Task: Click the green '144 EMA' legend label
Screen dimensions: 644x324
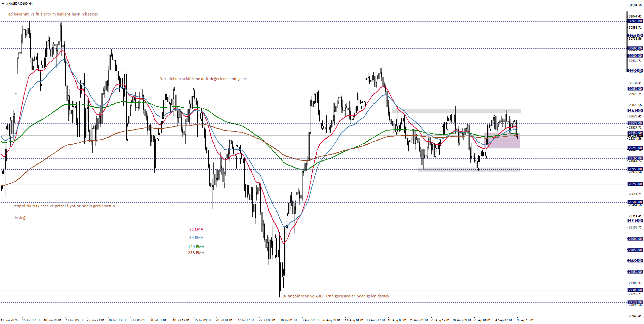Action: [x=196, y=247]
